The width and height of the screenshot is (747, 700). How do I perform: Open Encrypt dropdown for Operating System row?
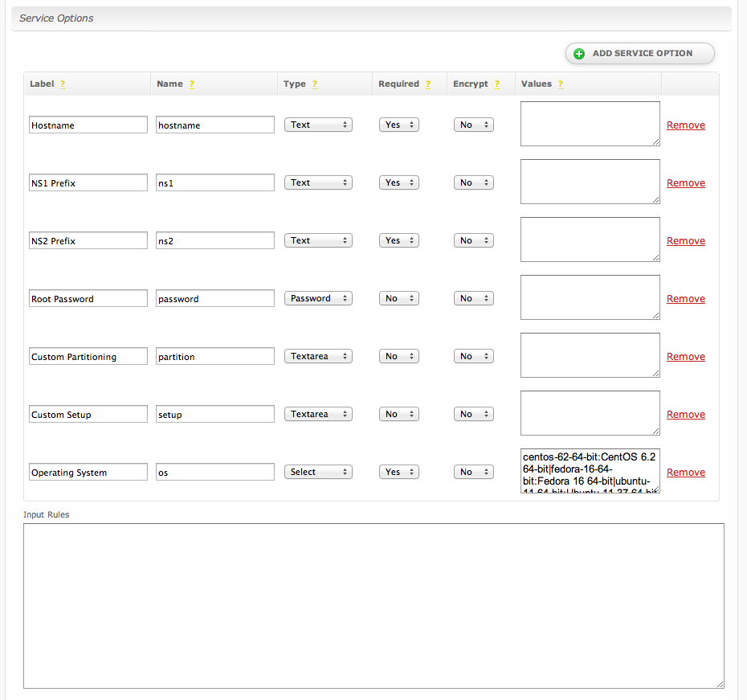(x=473, y=473)
